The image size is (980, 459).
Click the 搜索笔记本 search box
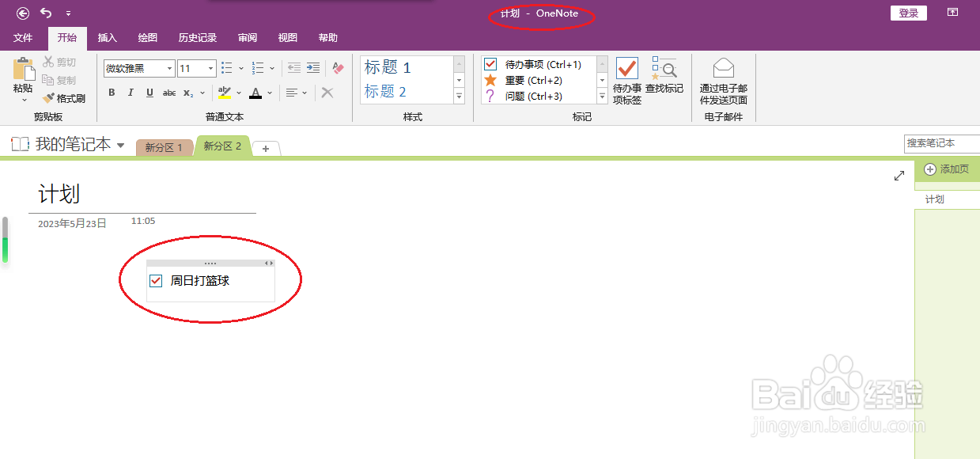(942, 143)
